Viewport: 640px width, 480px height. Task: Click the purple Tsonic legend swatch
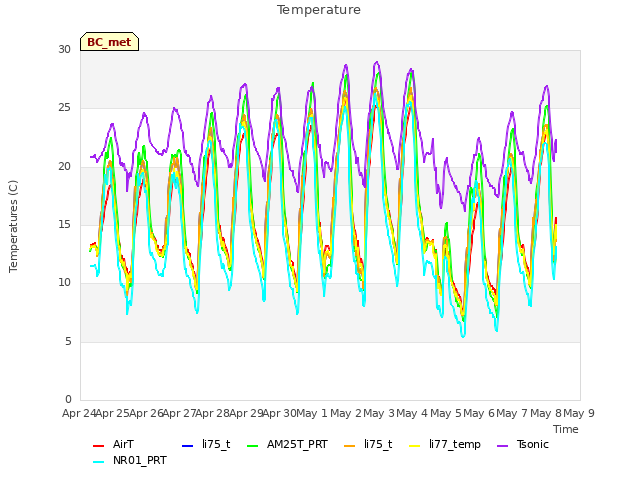pyautogui.click(x=502, y=446)
